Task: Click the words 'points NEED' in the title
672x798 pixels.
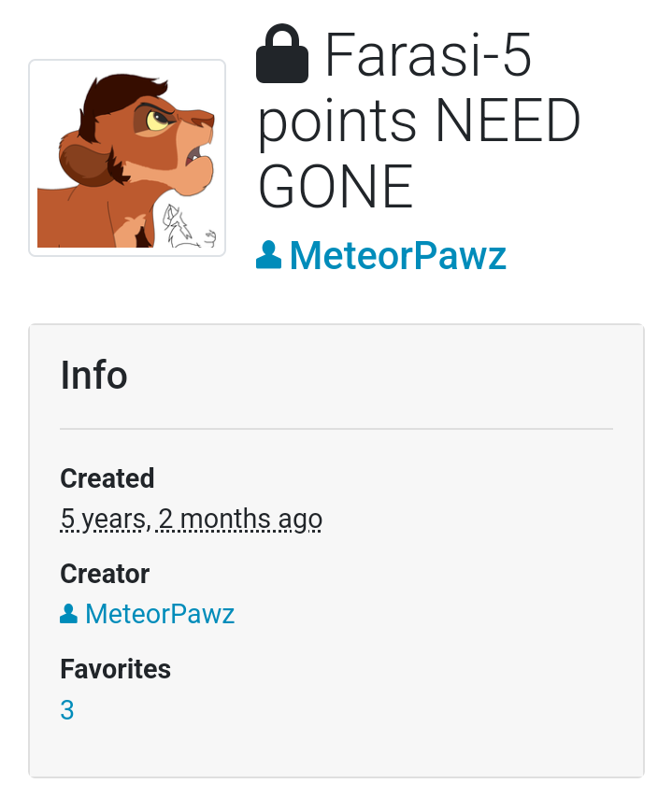Action: [x=419, y=121]
